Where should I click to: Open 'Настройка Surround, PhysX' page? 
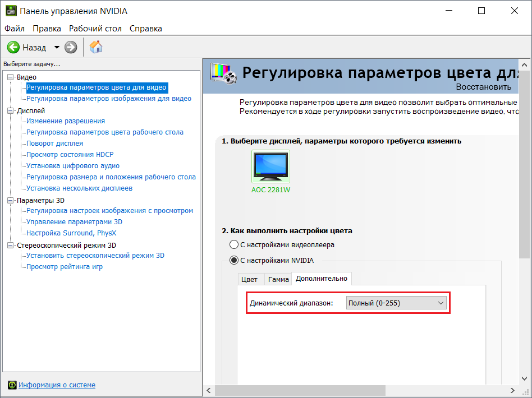point(71,233)
